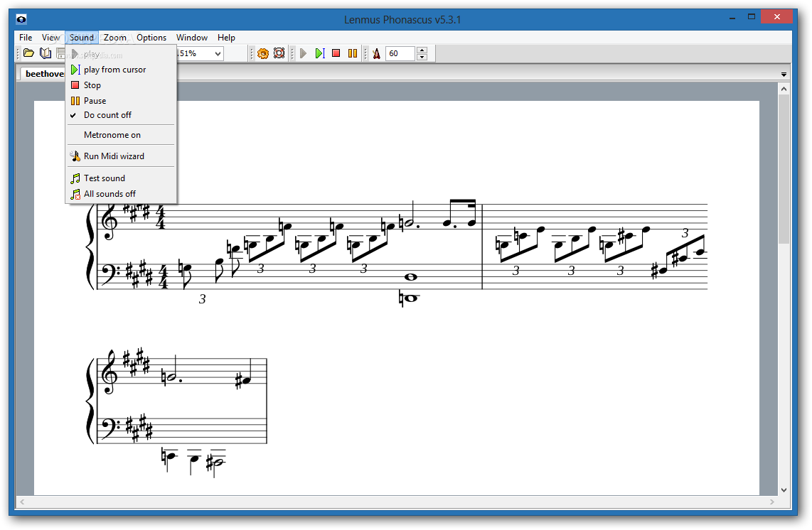812x530 pixels.
Task: Open the Zoom menu
Action: coord(115,37)
